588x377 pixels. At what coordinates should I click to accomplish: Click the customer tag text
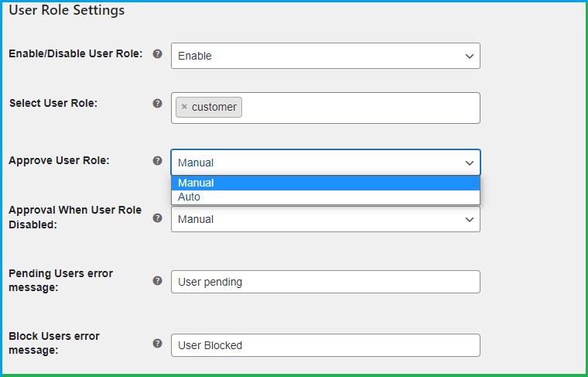pos(214,107)
